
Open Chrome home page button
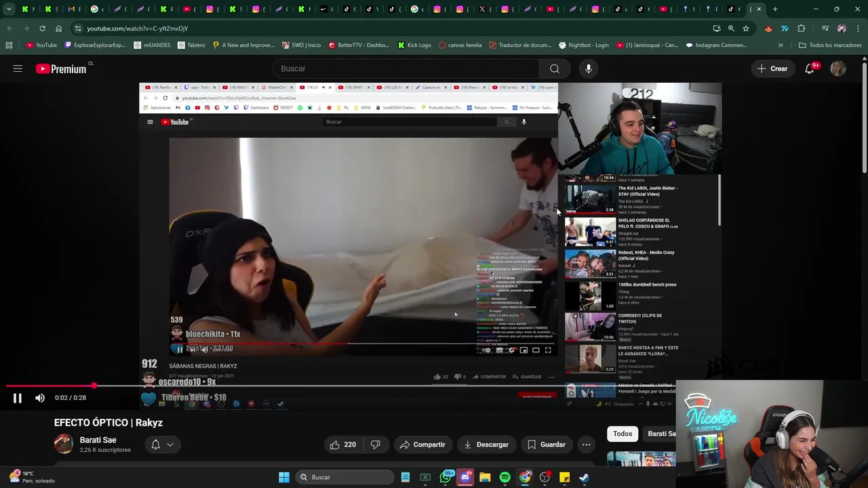[x=58, y=28]
